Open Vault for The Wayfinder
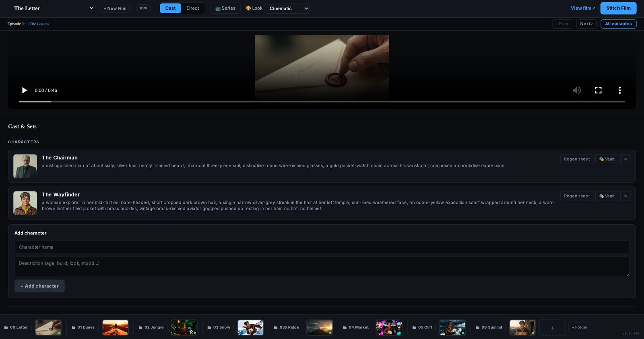 click(x=607, y=196)
